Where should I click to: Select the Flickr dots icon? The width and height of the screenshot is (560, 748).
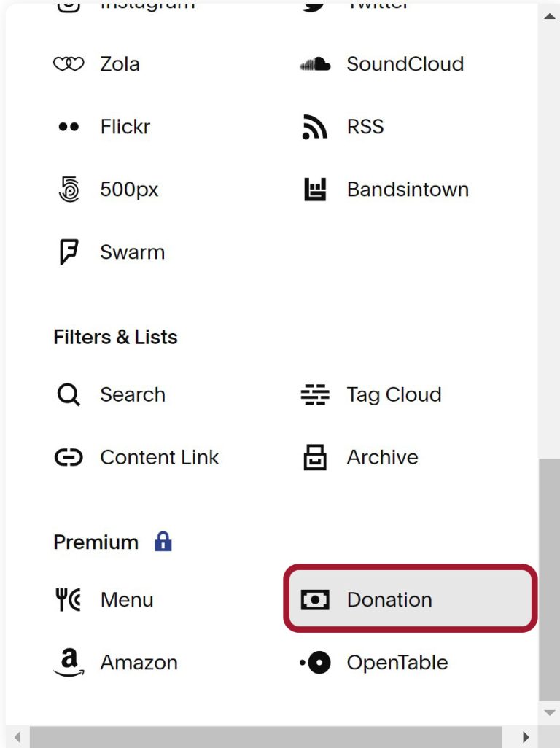click(x=68, y=126)
